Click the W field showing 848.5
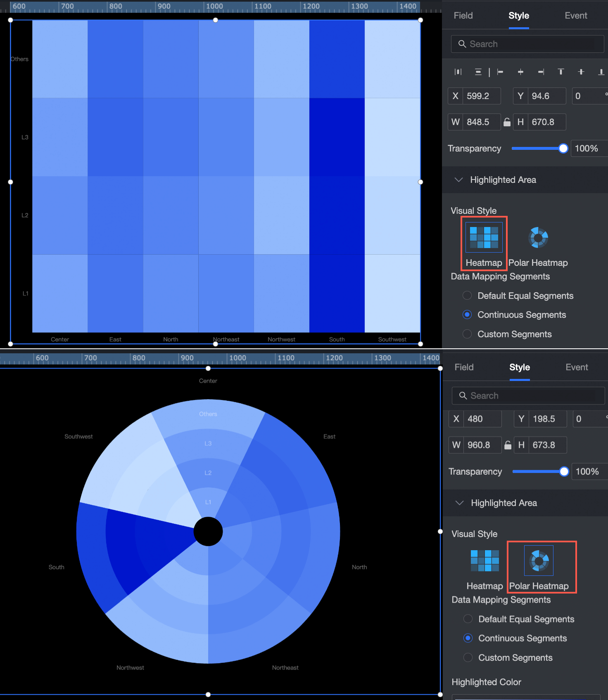Image resolution: width=608 pixels, height=700 pixels. (482, 122)
